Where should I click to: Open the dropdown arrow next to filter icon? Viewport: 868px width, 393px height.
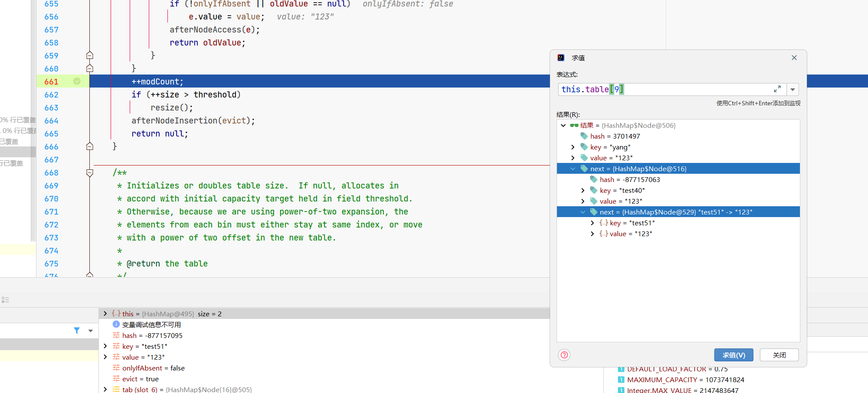pos(91,331)
